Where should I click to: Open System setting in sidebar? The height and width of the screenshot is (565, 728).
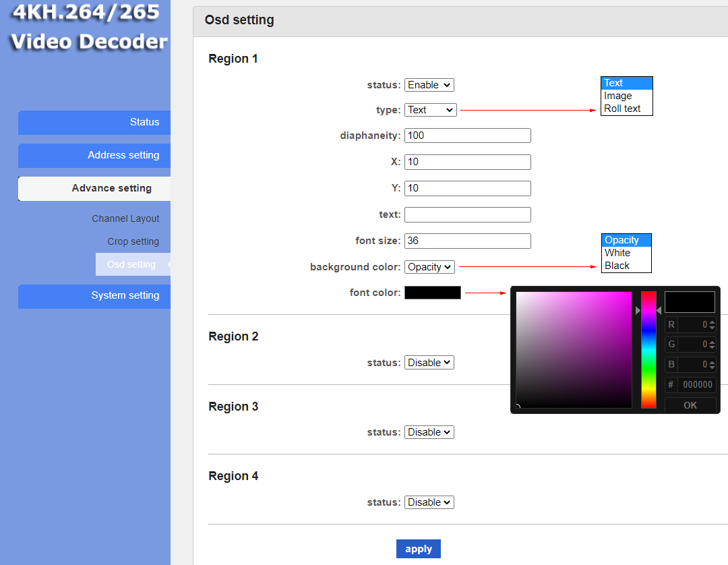pyautogui.click(x=94, y=295)
